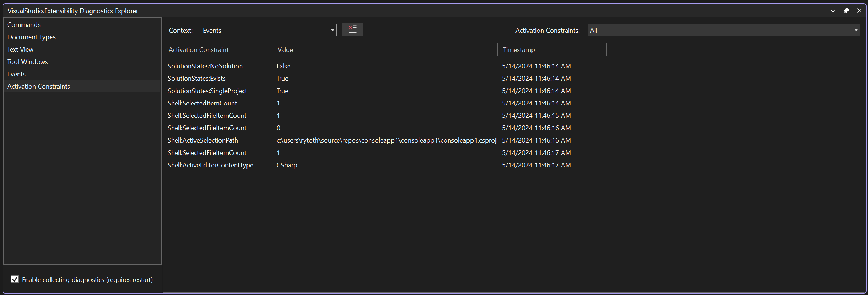Select the SolutionStates:SingleProject row
868x295 pixels.
(514, 91)
